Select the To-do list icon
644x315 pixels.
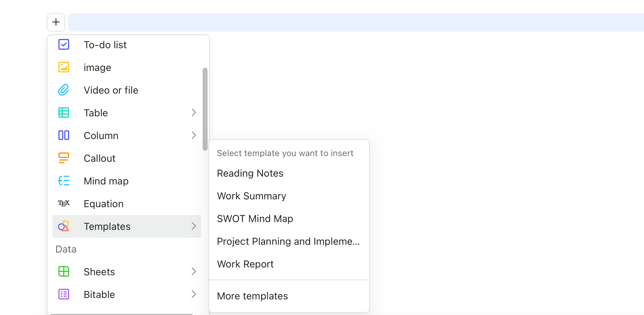64,44
